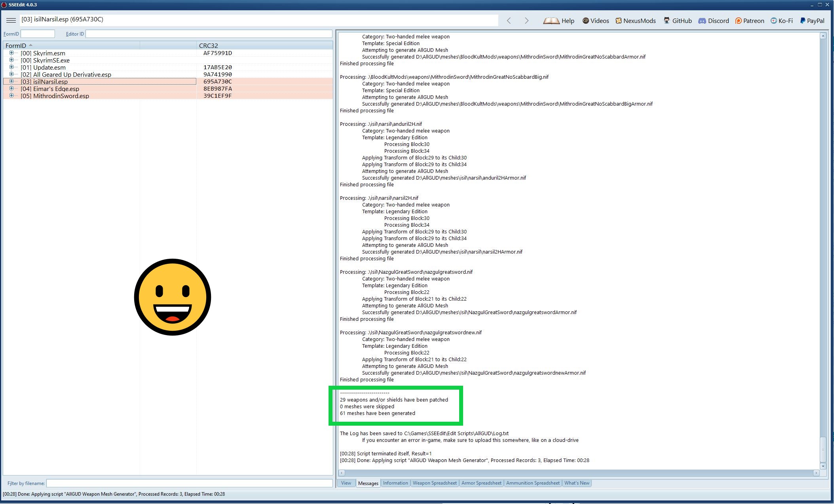
Task: Open the Videos link icon
Action: pyautogui.click(x=586, y=21)
